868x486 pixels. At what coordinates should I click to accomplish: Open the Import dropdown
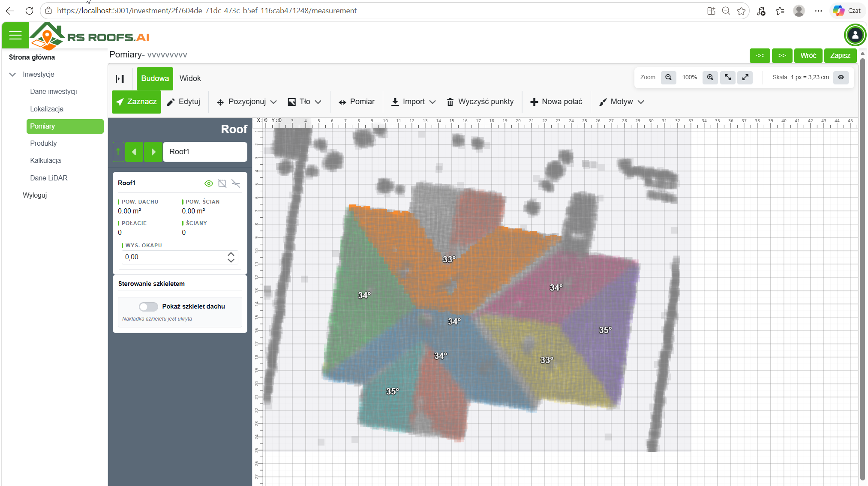pos(414,102)
